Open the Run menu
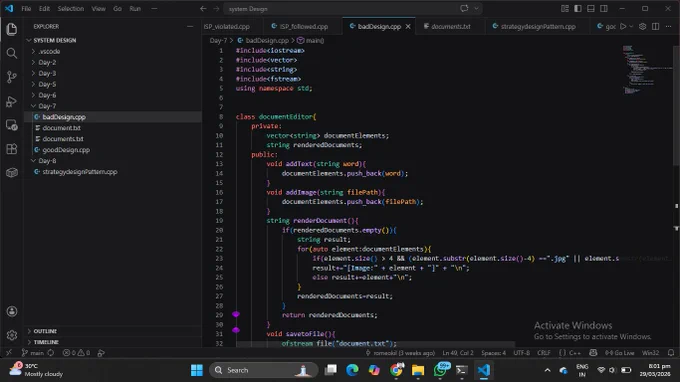 click(135, 9)
